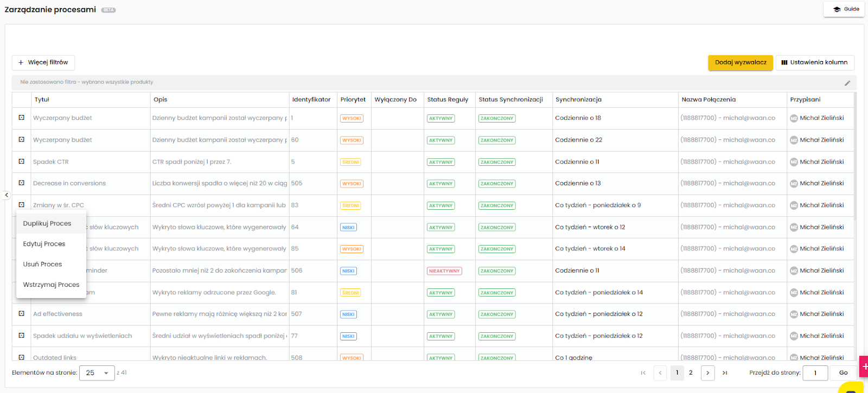868x393 pixels.
Task: Click the Go button in pagination
Action: [x=844, y=373]
